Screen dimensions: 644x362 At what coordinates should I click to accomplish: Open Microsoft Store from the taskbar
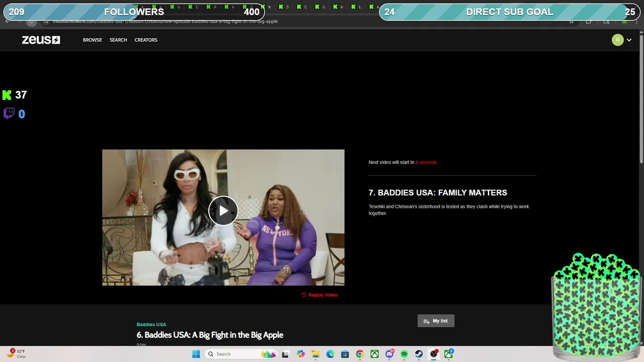(345, 354)
